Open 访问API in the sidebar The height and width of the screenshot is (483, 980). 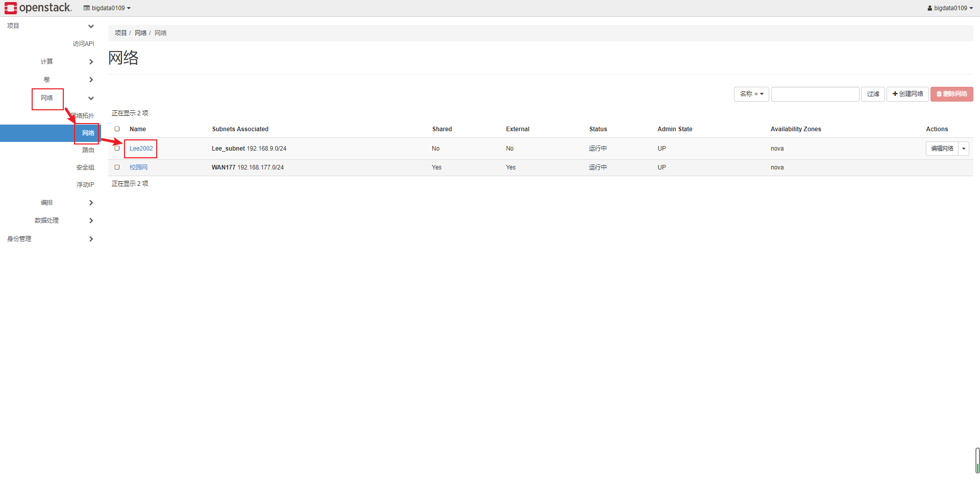[83, 44]
